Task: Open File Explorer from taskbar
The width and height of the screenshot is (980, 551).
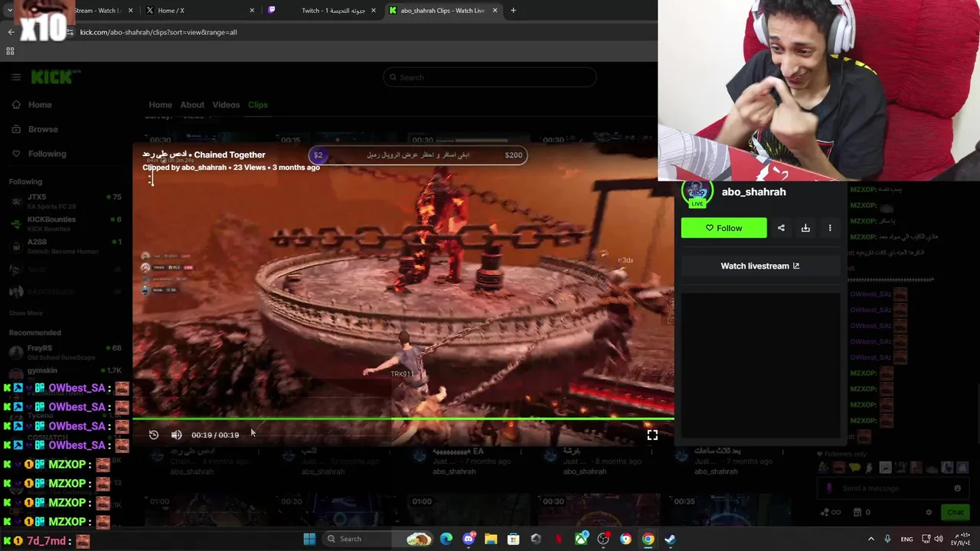Action: (491, 539)
